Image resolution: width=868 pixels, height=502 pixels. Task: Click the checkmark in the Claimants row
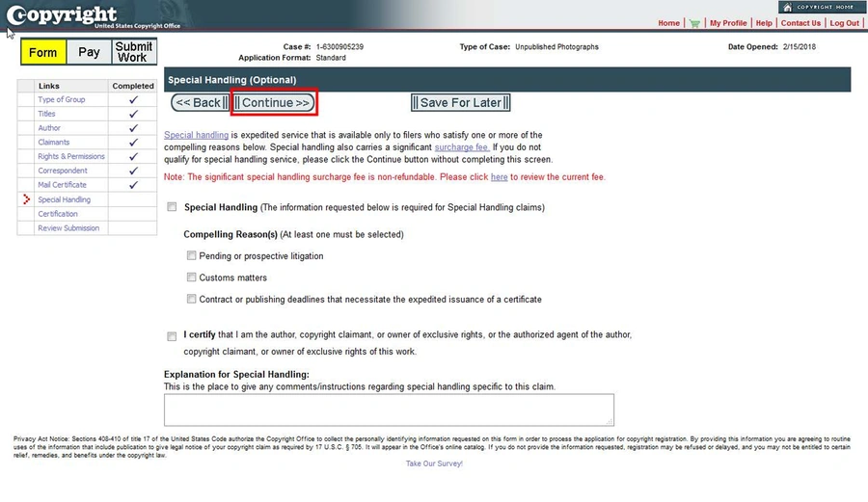pos(133,143)
